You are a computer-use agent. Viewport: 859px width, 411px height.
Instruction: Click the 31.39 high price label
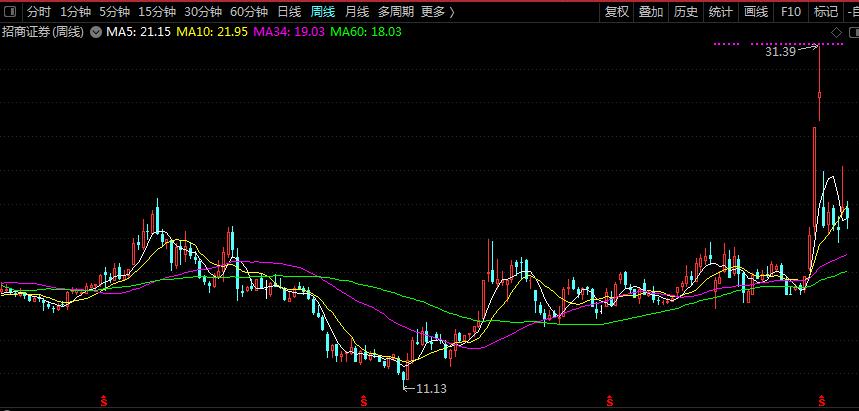(x=780, y=52)
